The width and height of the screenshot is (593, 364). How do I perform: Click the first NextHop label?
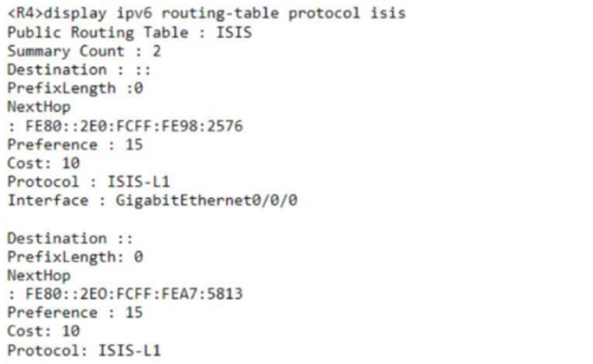pyautogui.click(x=39, y=107)
